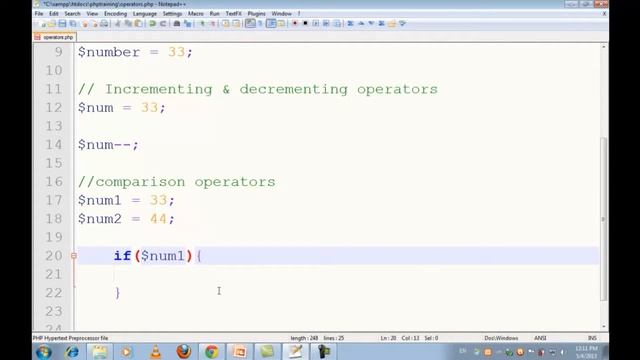Click line number 14 in margin
Screen dimensions: 640x360
(53, 145)
